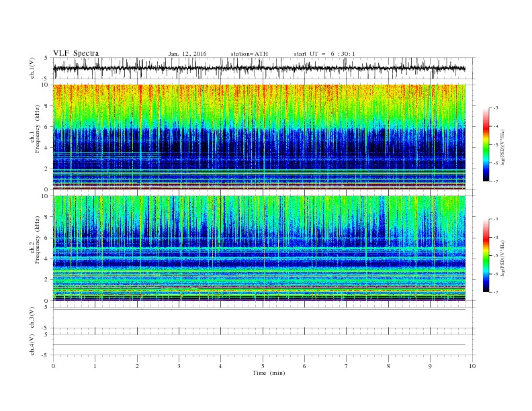Click the flat ch.4 voltage trace line
The image size is (532, 411).
point(259,345)
